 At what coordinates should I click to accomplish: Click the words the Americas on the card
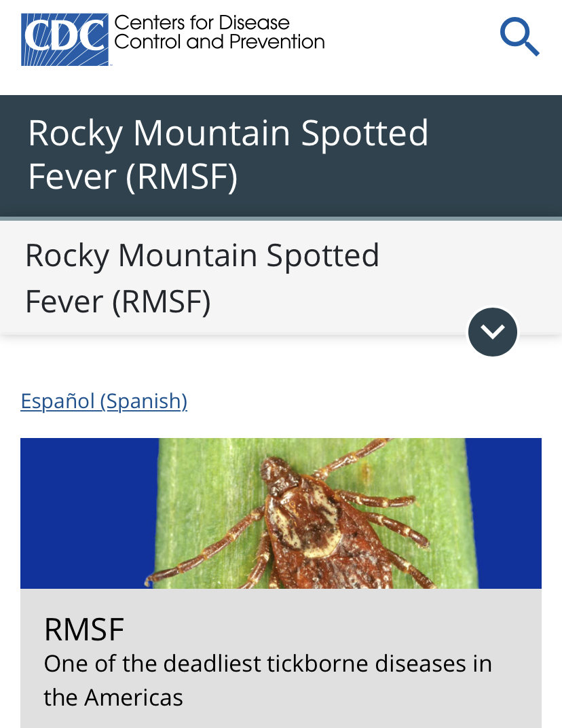pos(113,697)
